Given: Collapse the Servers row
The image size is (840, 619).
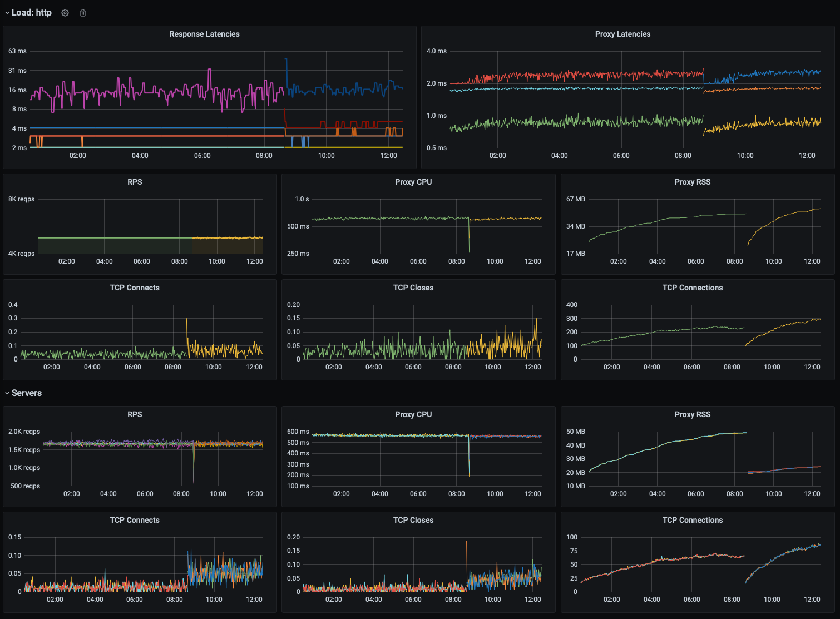Looking at the screenshot, I should tap(7, 393).
